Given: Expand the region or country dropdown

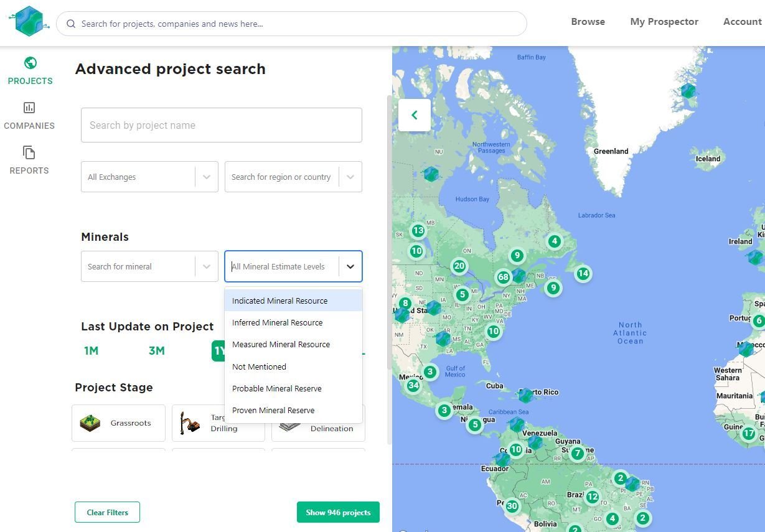Looking at the screenshot, I should [x=350, y=177].
